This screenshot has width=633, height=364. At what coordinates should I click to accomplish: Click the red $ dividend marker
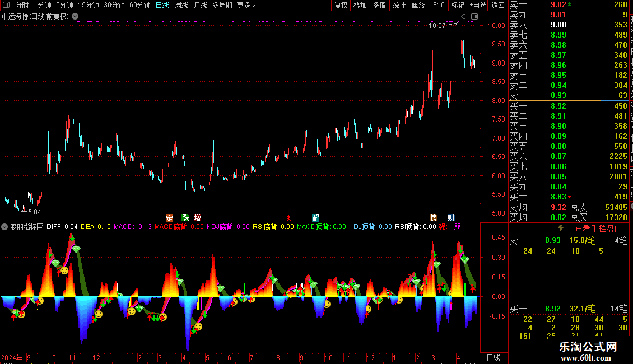click(288, 218)
